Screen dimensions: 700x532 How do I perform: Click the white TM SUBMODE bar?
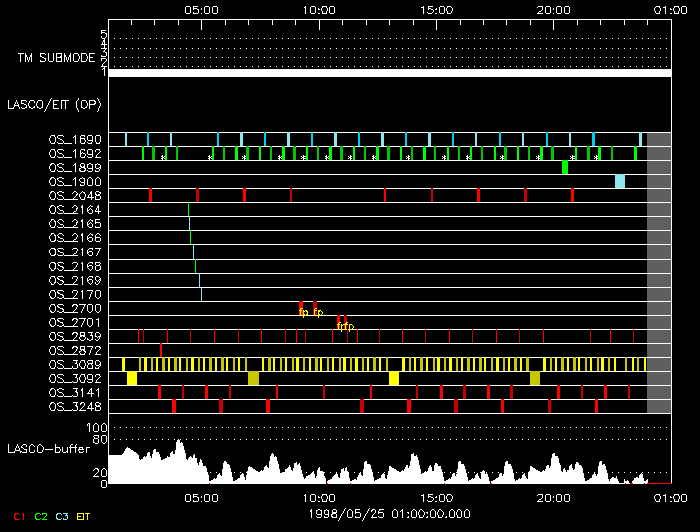(x=389, y=72)
